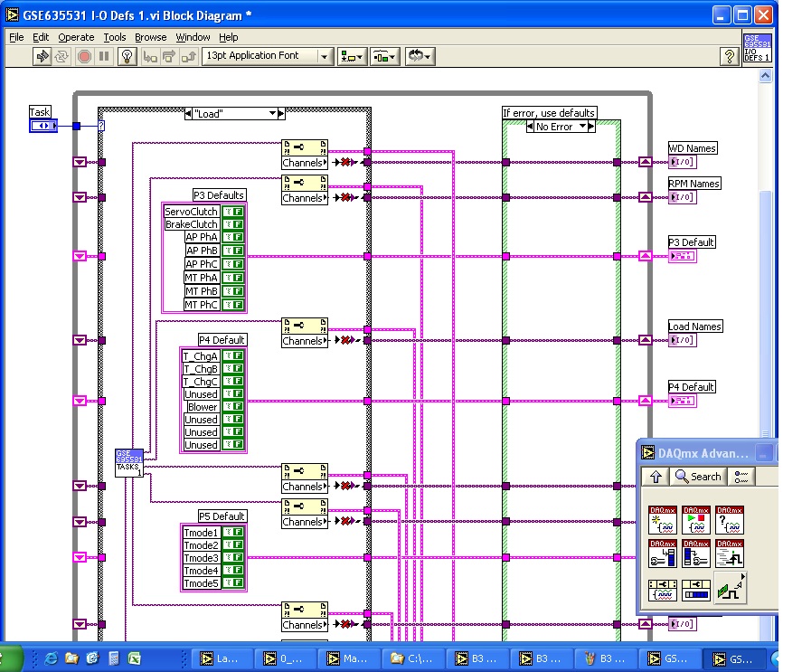This screenshot has height=672, width=802.
Task: Click palette options button beside Search
Action: click(x=741, y=477)
